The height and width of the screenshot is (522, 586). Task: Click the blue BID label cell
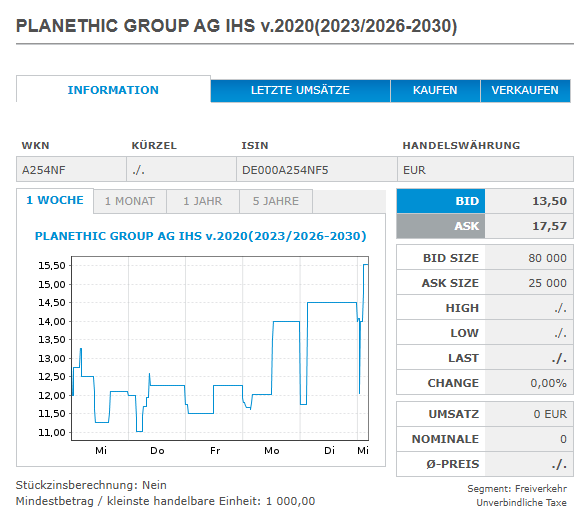441,201
